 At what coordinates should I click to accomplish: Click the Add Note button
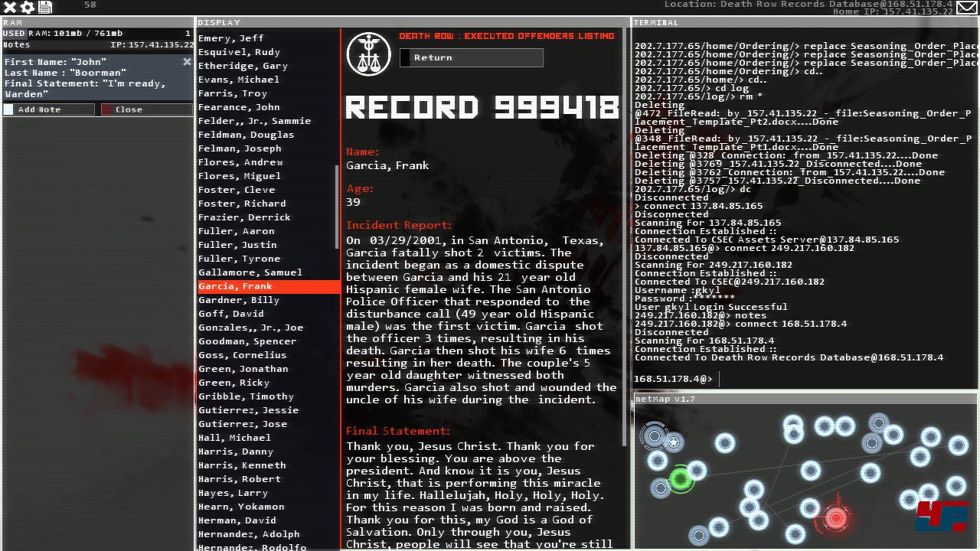[48, 109]
